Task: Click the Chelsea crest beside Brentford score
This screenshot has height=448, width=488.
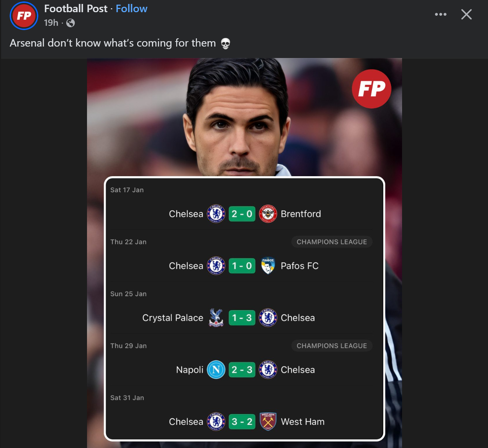Action: click(x=216, y=214)
